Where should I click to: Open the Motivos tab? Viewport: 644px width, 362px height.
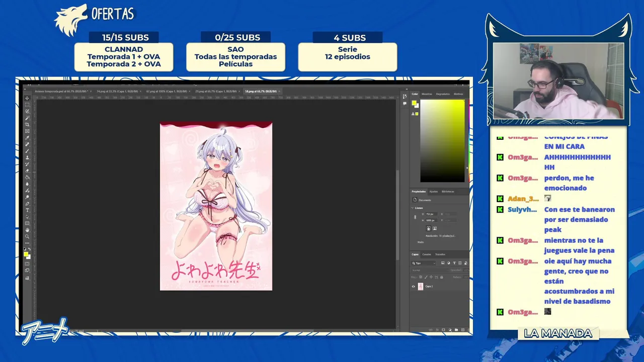pyautogui.click(x=458, y=94)
